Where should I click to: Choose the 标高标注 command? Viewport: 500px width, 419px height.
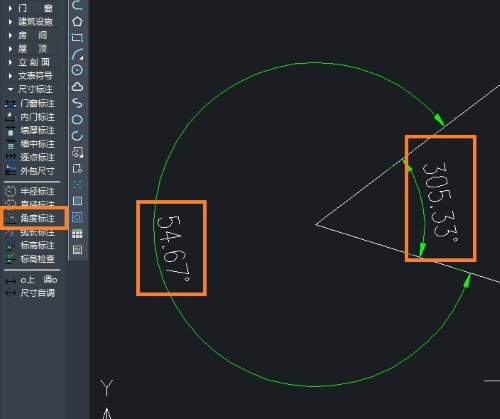(30, 245)
